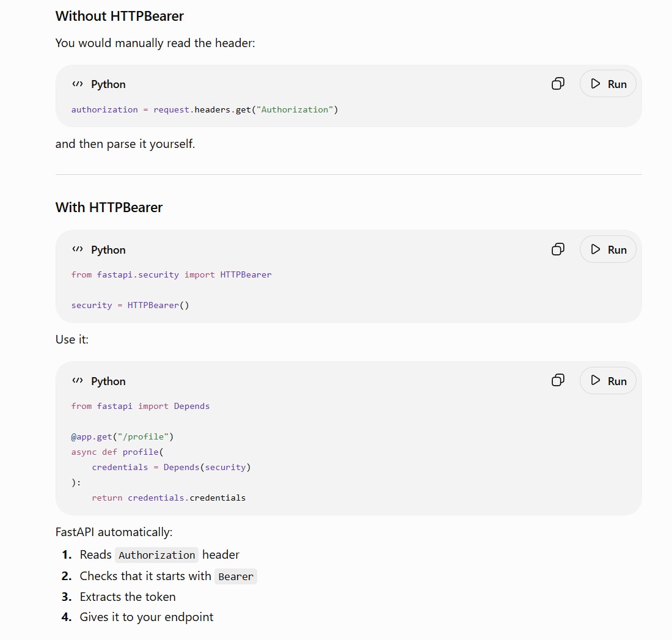Viewport: 672px width, 640px height.
Task: Click the code icon in the Depends code block
Action: [78, 380]
